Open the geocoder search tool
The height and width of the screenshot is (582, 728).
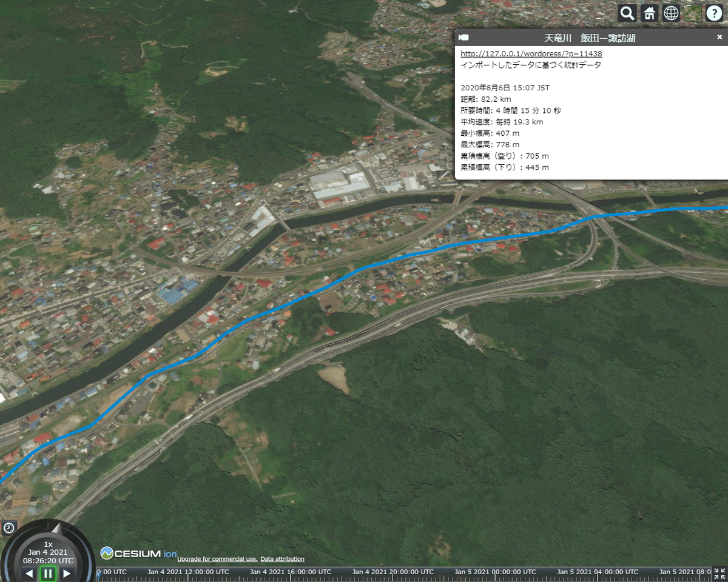click(627, 13)
